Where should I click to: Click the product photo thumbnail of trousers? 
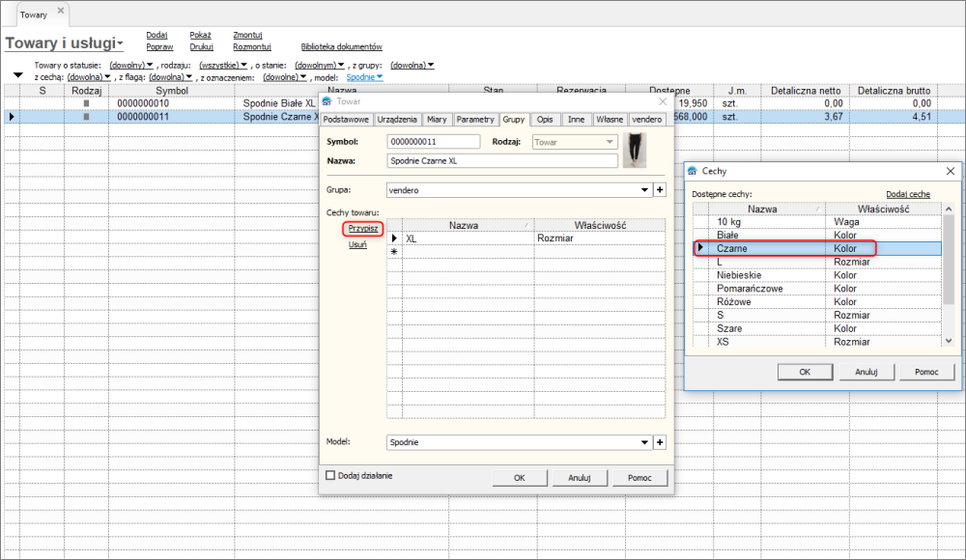635,150
